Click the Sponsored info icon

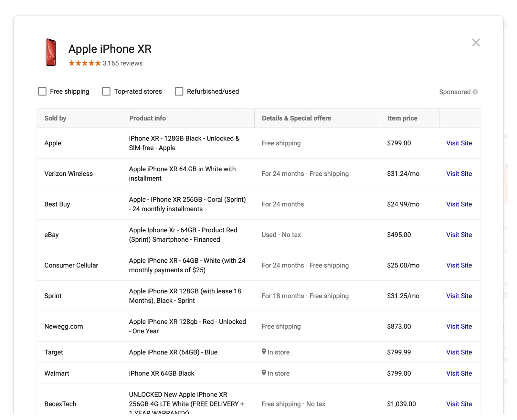(475, 92)
